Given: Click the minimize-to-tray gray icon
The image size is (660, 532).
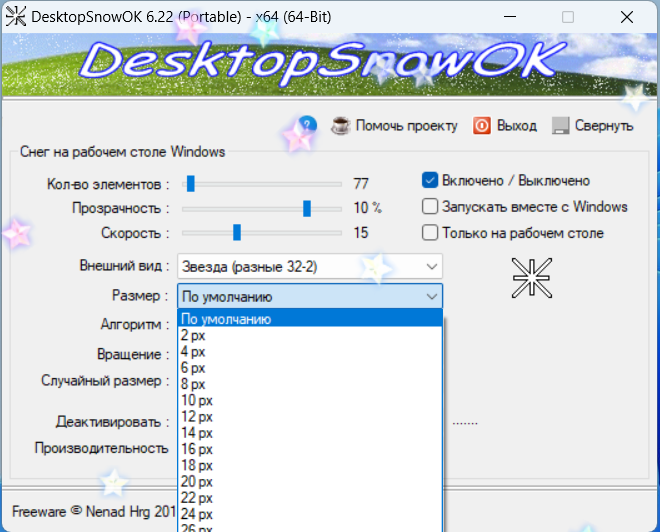Looking at the screenshot, I should pos(560,125).
